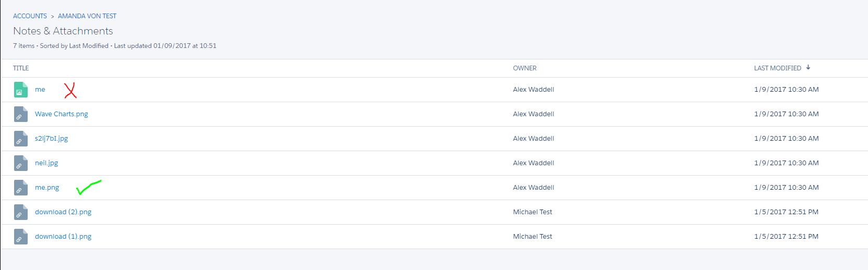Click the sort arrow next to Last Modified

coord(808,67)
